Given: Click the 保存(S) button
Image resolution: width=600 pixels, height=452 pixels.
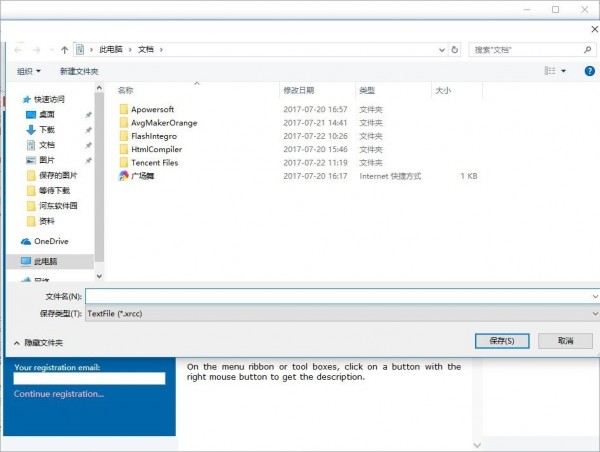Looking at the screenshot, I should (x=502, y=341).
